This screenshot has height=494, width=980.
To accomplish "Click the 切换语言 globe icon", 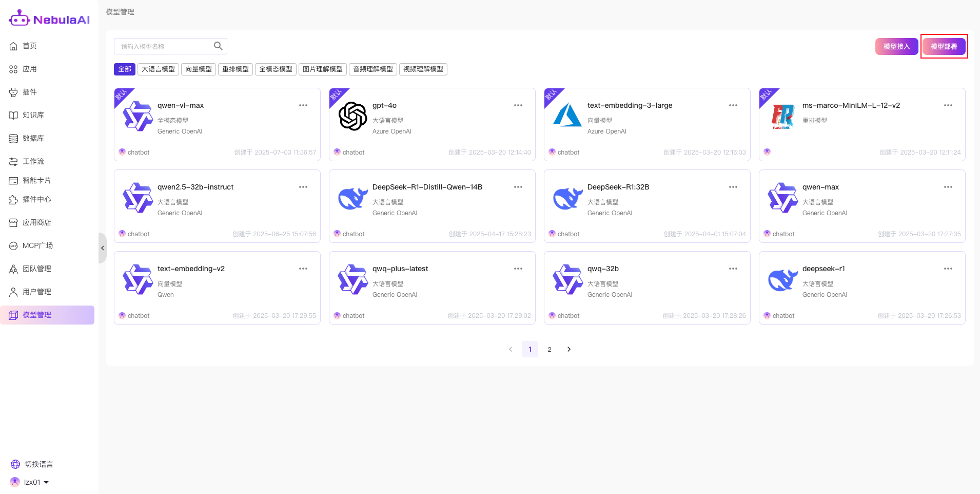I will pos(15,464).
